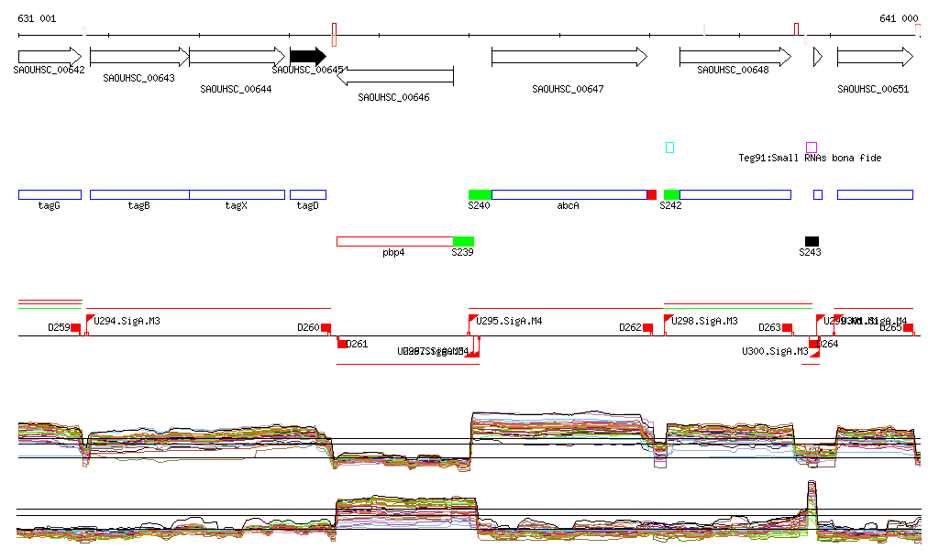Select the SAOUHSC_00648 gene arrow
939x560 pixels.
(x=735, y=57)
